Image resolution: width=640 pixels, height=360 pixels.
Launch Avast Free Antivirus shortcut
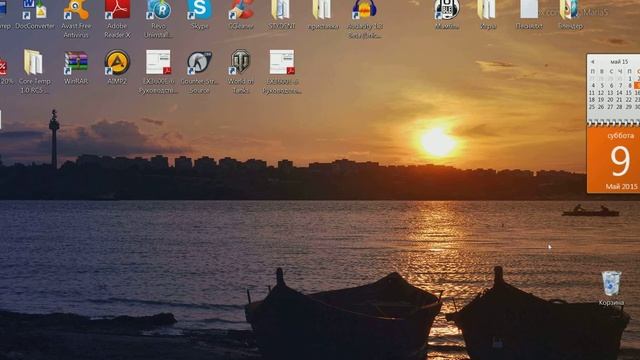(x=76, y=18)
